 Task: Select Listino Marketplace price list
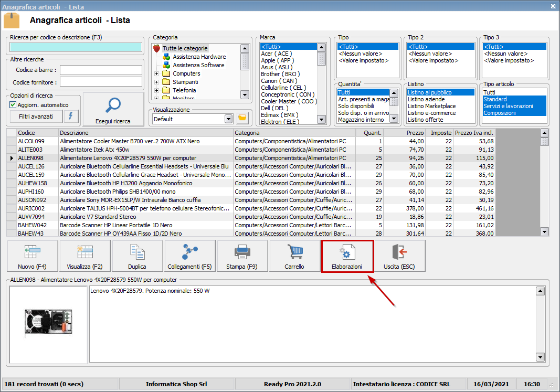(432, 106)
